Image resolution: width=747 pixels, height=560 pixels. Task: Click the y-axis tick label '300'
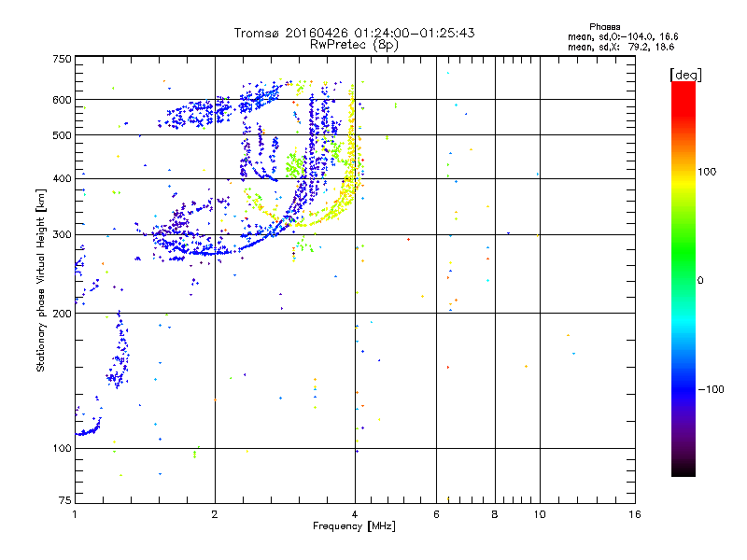coord(62,235)
